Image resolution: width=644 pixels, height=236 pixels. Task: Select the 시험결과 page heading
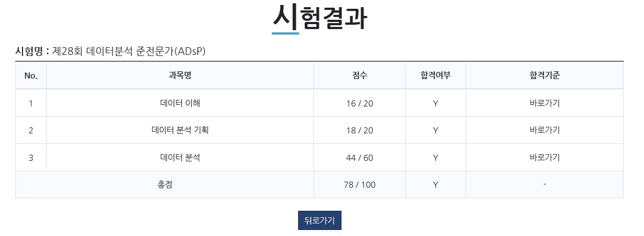tap(320, 18)
